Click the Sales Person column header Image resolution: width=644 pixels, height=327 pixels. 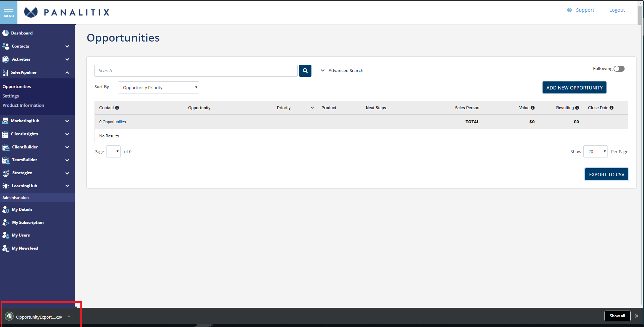click(467, 108)
